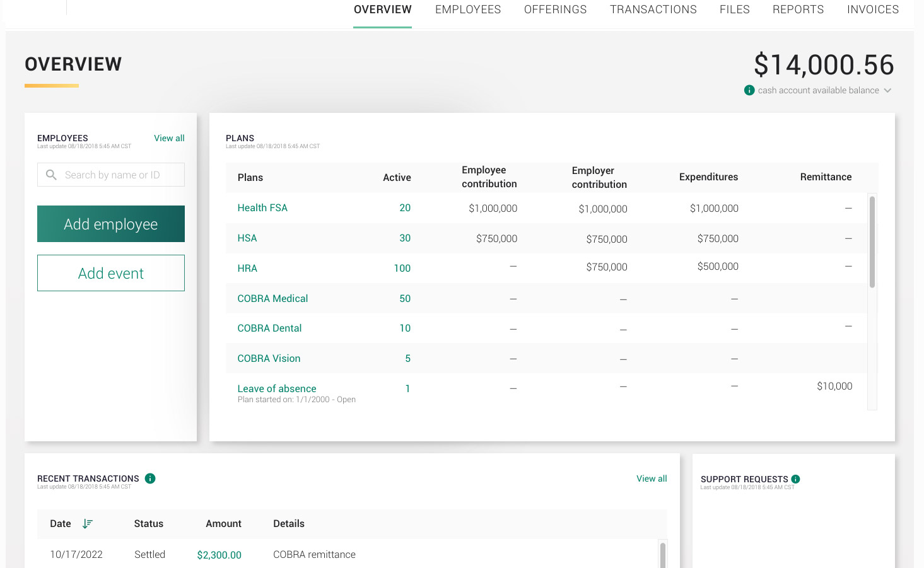Viewport: 924px width, 568px height.
Task: Open the Overview tab
Action: tap(382, 9)
